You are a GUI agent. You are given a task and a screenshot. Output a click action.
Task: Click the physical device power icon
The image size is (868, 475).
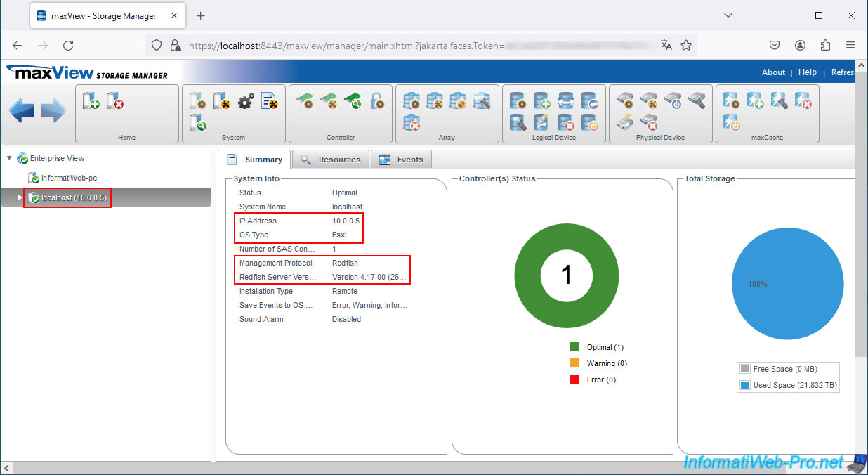673,101
